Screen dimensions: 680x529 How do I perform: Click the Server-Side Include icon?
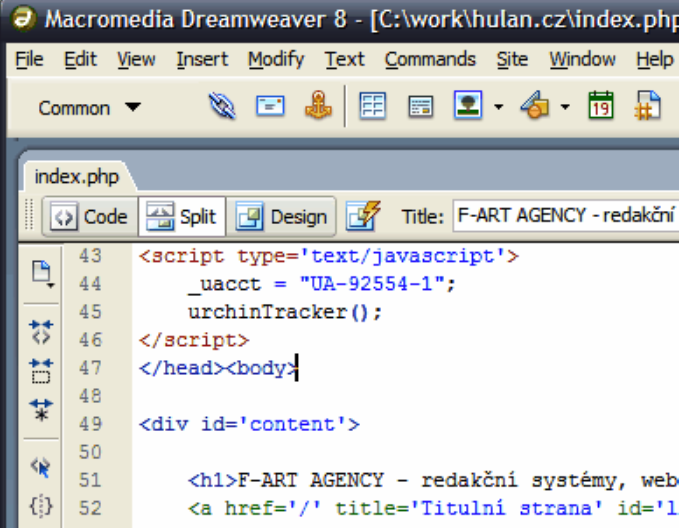point(647,105)
